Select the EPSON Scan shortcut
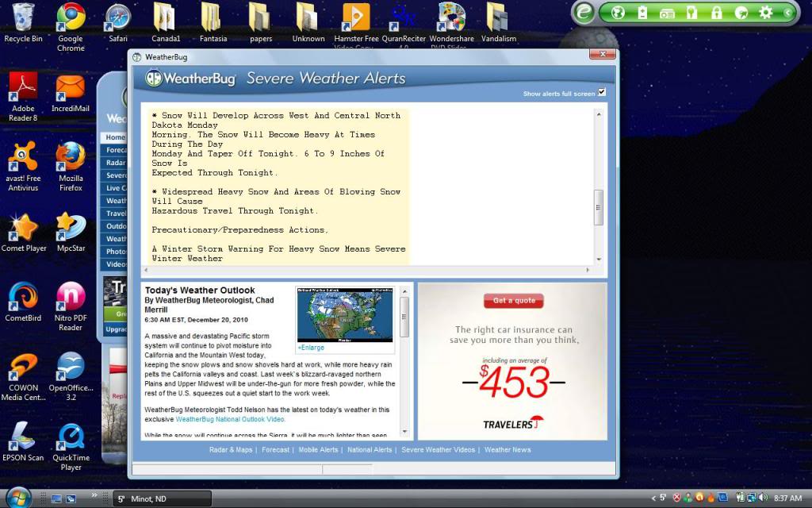 (x=23, y=441)
